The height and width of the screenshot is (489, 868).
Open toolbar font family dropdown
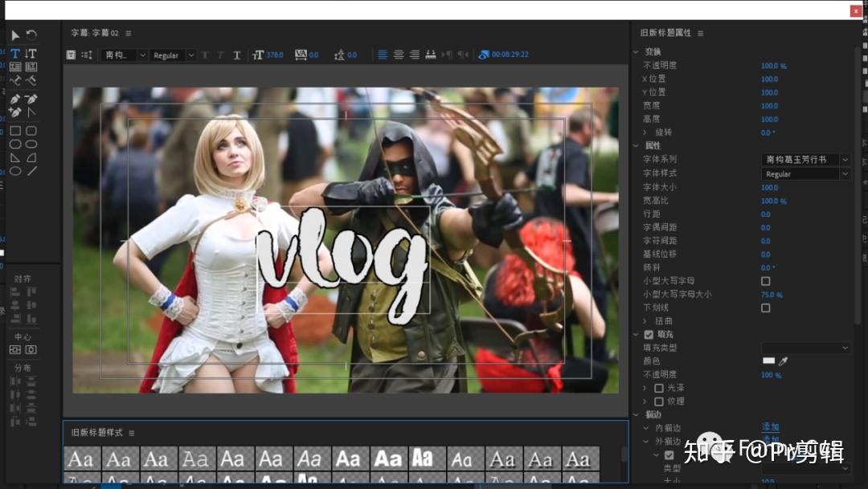coord(125,55)
